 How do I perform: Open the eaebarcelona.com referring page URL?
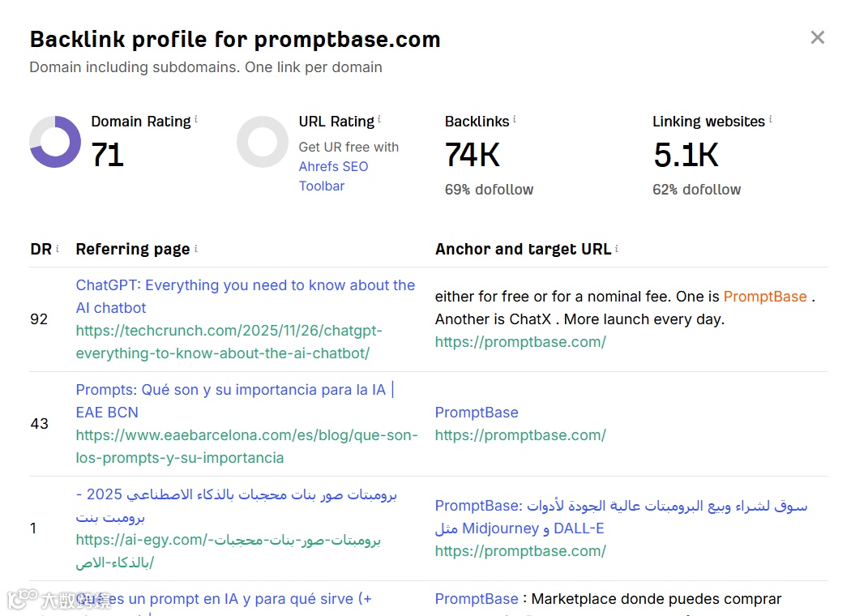[246, 446]
